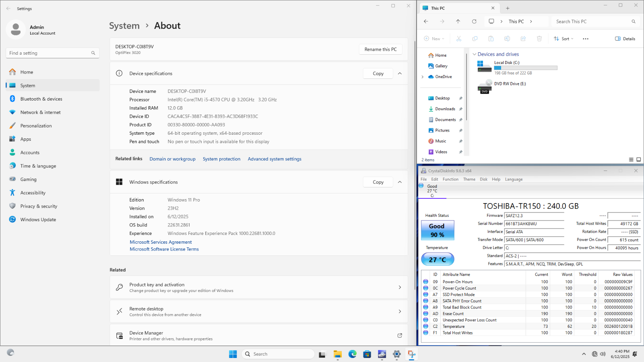Open Microsoft Edge from taskbar
644x362 pixels.
click(353, 354)
